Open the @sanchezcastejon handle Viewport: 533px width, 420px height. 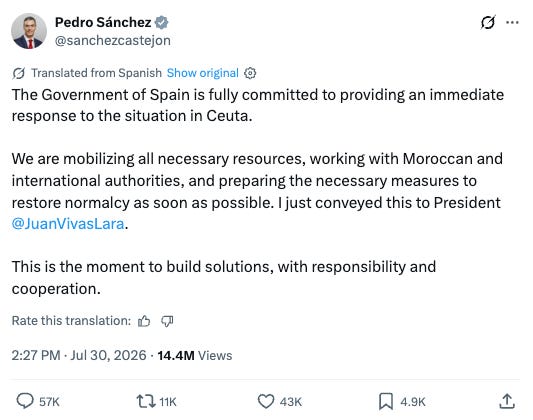click(113, 40)
